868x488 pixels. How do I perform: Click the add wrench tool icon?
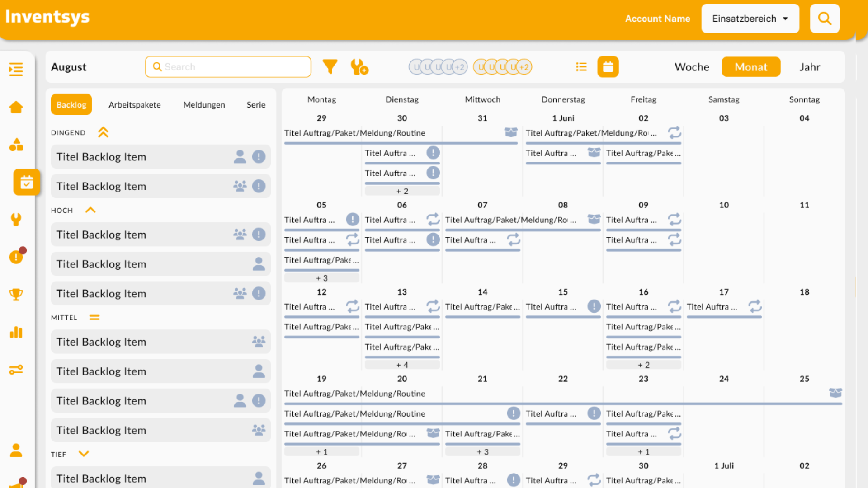coord(359,67)
